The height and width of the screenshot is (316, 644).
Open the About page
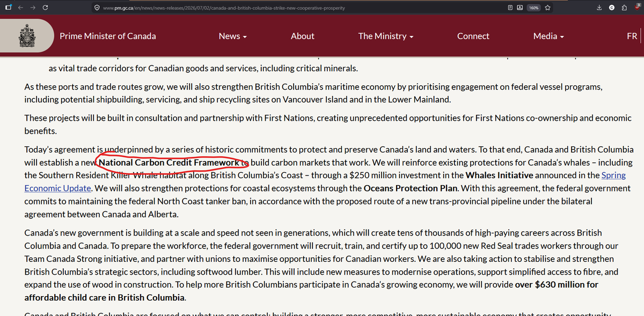tap(303, 36)
